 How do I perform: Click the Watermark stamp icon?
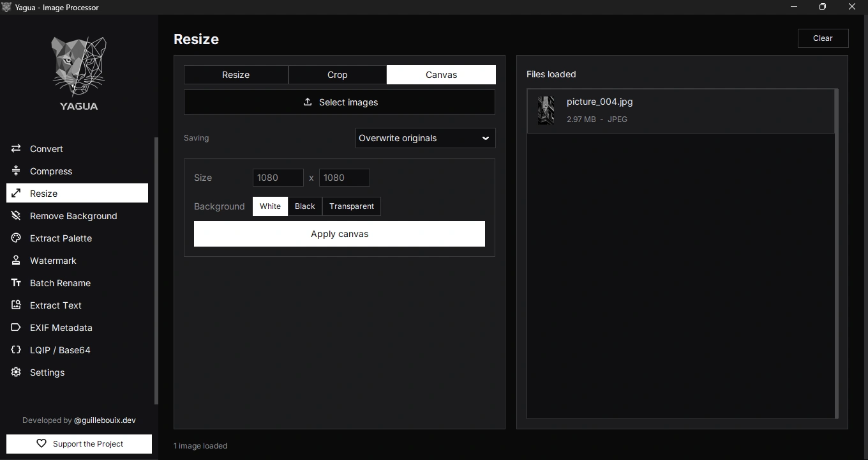point(16,260)
